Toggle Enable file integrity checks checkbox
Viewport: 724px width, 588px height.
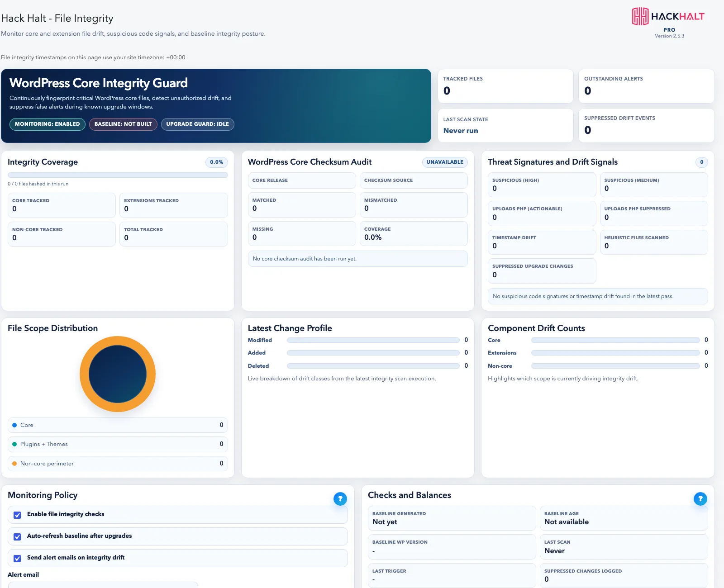point(17,515)
